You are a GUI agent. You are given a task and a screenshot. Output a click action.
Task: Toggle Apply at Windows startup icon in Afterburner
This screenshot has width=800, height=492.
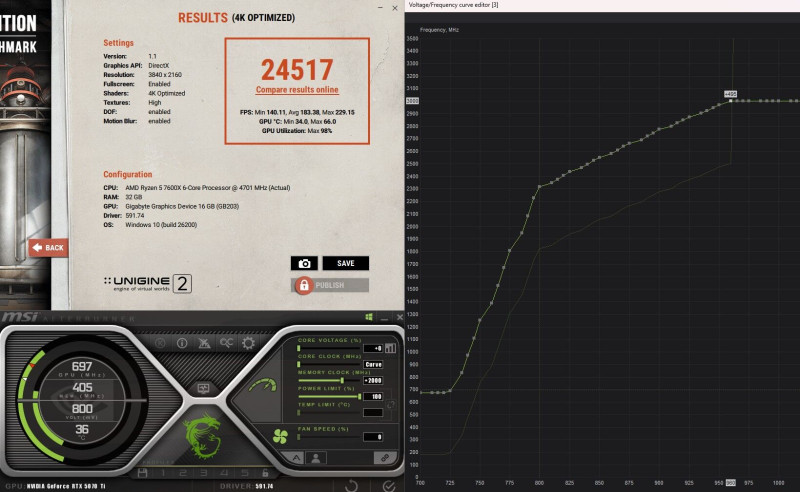pos(369,317)
